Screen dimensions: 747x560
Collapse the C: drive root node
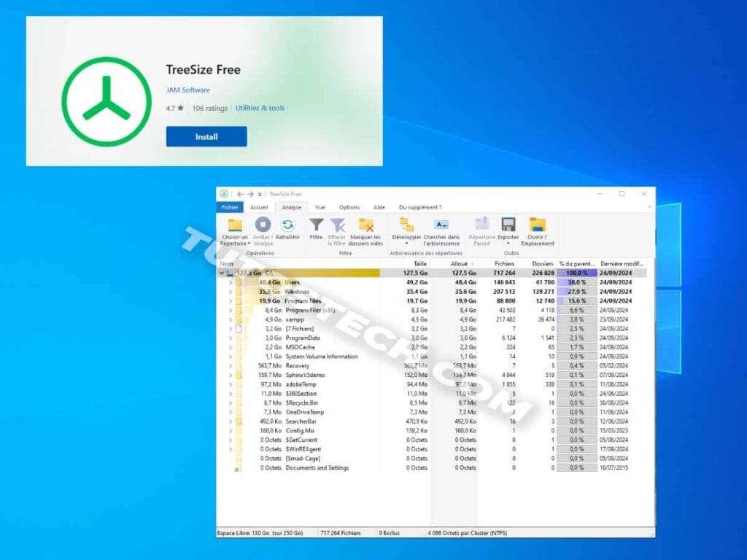[222, 273]
